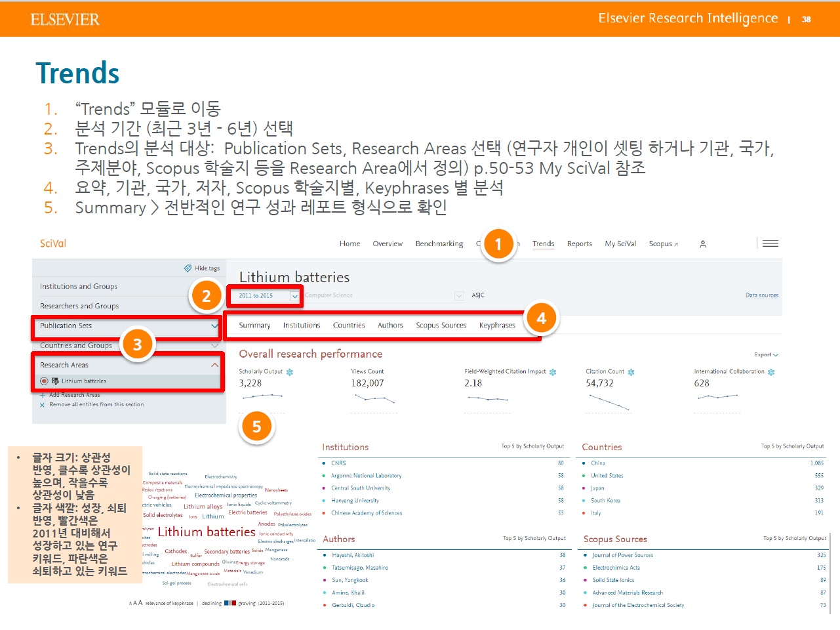Click the Lithium batteries keyphrase in word cloud
840x630 pixels.
[207, 532]
